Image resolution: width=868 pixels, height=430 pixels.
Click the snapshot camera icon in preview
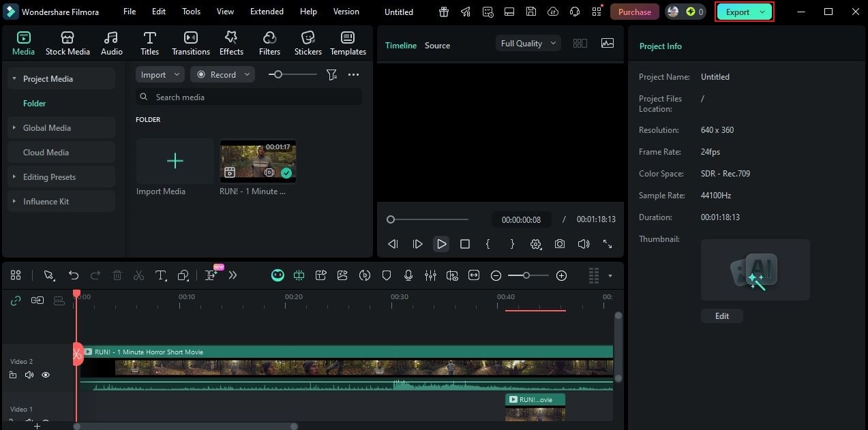coord(560,244)
